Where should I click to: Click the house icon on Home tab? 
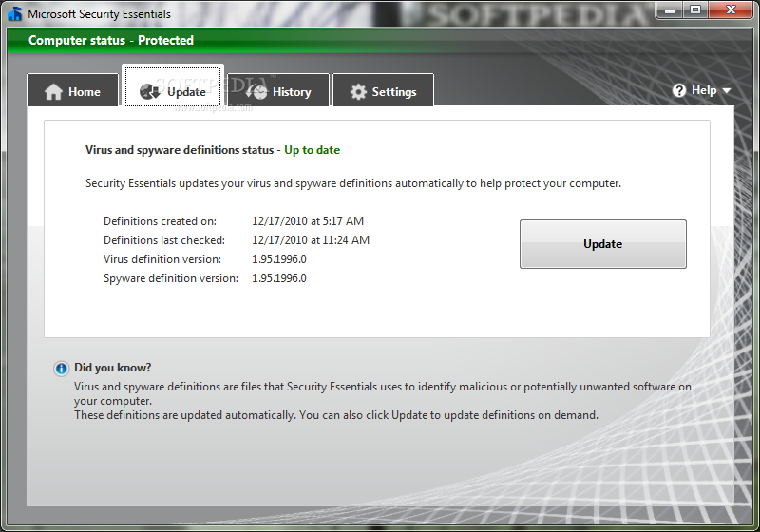coord(53,91)
